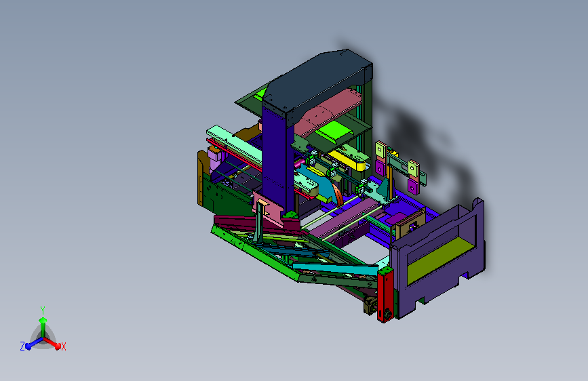Screen dimensions: 588x381
Task: Select the cyan angled bar near the front
Action: 335,268
